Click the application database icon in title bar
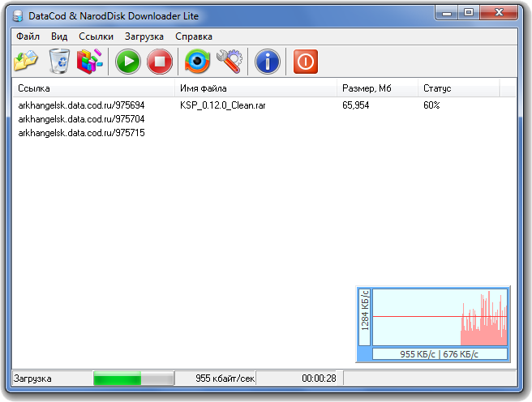The width and height of the screenshot is (532, 402). tap(18, 16)
